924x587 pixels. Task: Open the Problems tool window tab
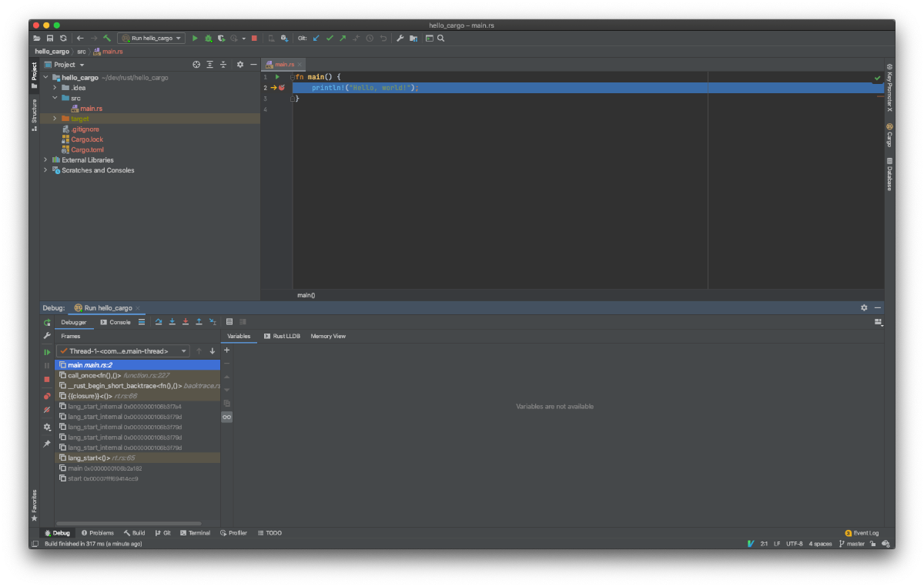[x=98, y=533]
